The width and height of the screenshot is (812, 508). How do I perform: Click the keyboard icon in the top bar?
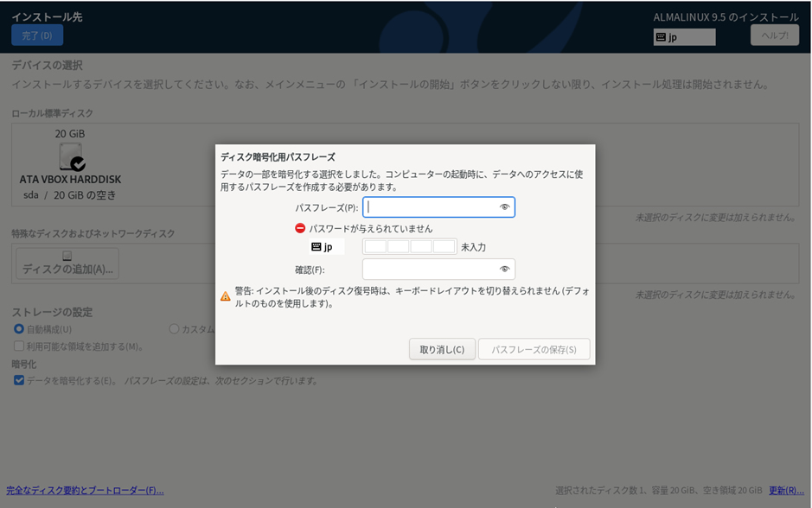click(660, 36)
